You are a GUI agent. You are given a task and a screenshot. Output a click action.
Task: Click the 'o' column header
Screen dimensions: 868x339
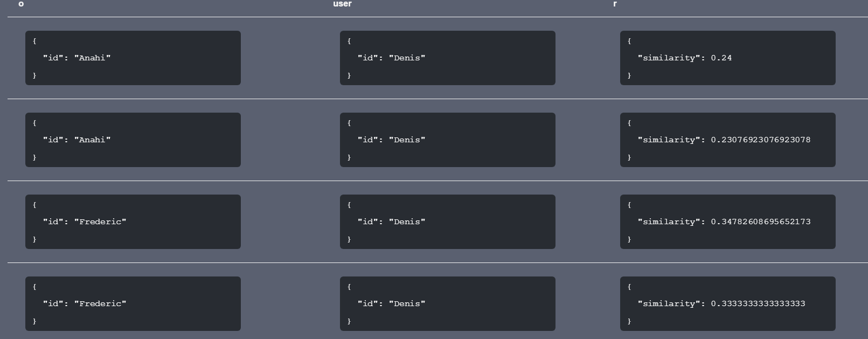[21, 4]
